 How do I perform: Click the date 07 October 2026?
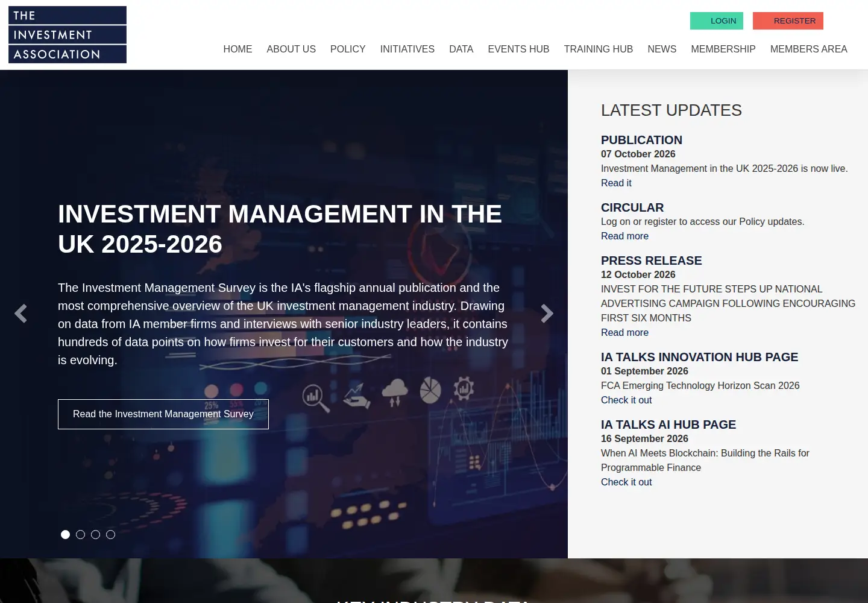[x=638, y=154]
